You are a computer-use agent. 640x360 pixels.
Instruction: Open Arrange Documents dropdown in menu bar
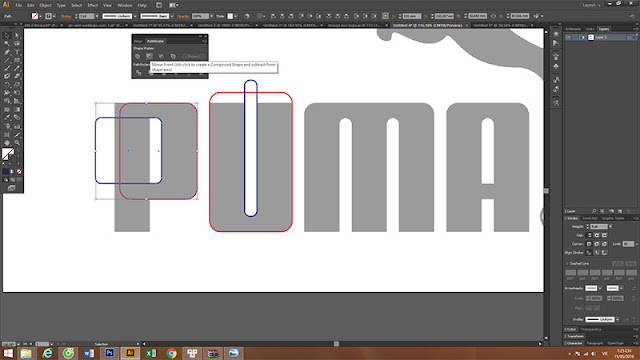(173, 5)
